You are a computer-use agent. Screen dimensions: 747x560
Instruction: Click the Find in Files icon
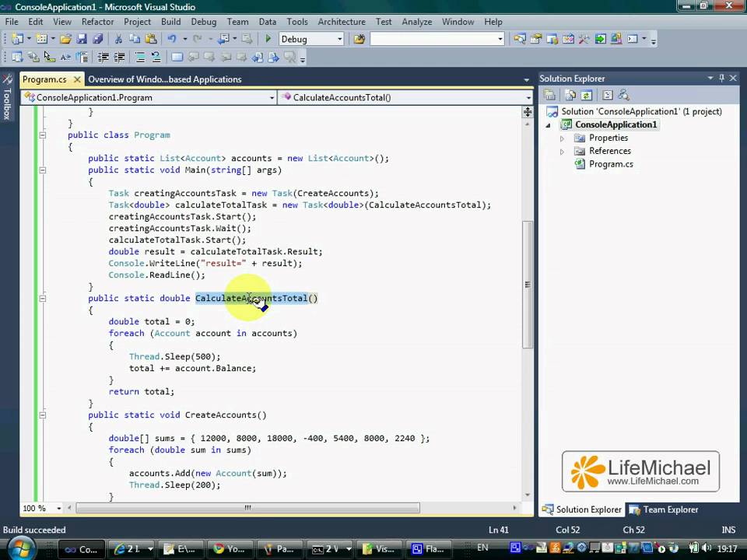(359, 39)
